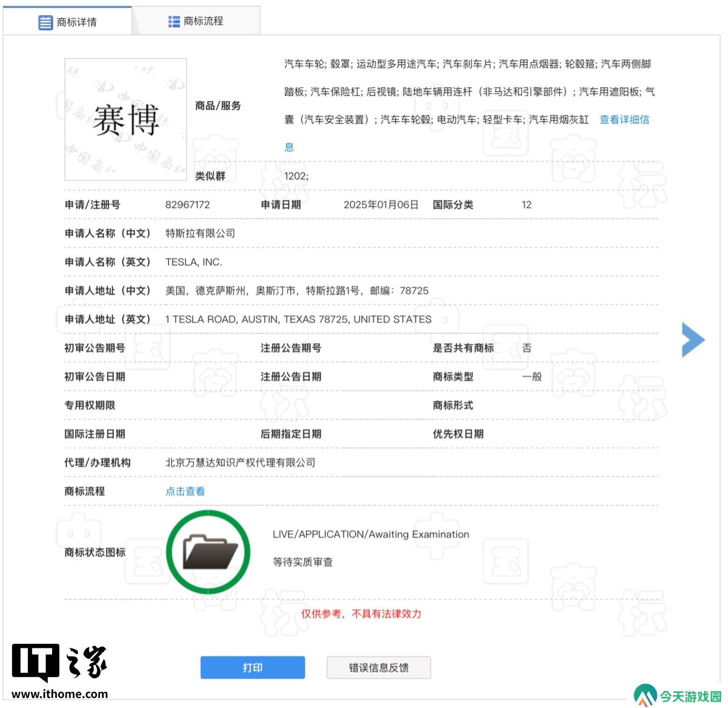Select international class value 12
Image resolution: width=728 pixels, height=708 pixels.
point(527,205)
